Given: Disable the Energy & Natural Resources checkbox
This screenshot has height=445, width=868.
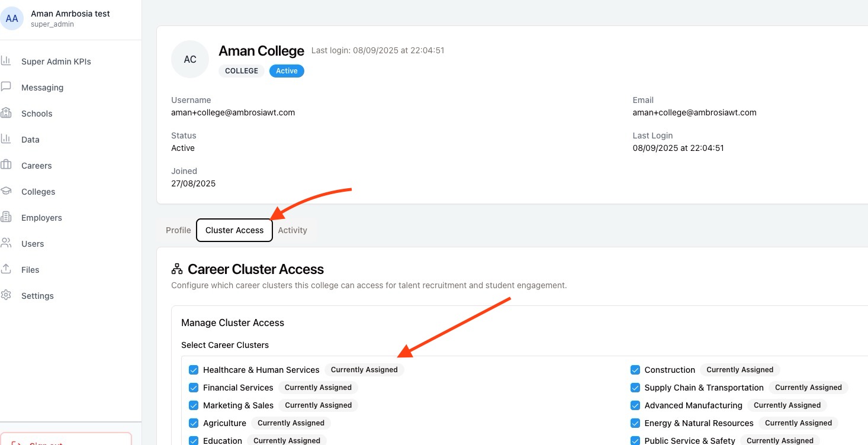Looking at the screenshot, I should tap(635, 423).
